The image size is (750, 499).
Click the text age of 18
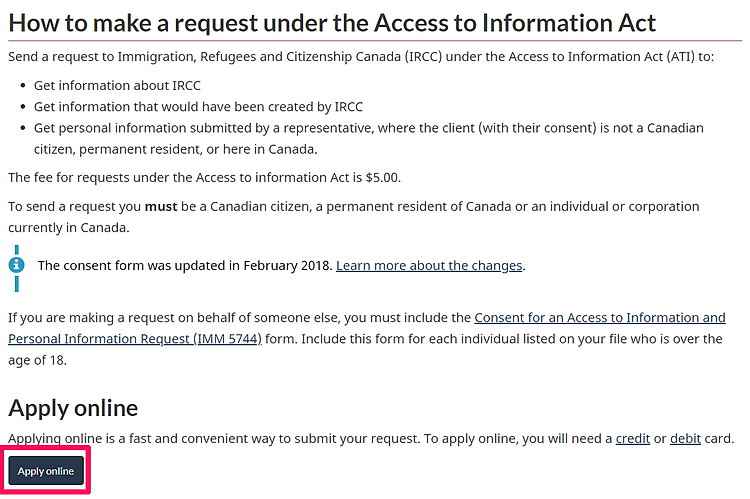coord(37,360)
